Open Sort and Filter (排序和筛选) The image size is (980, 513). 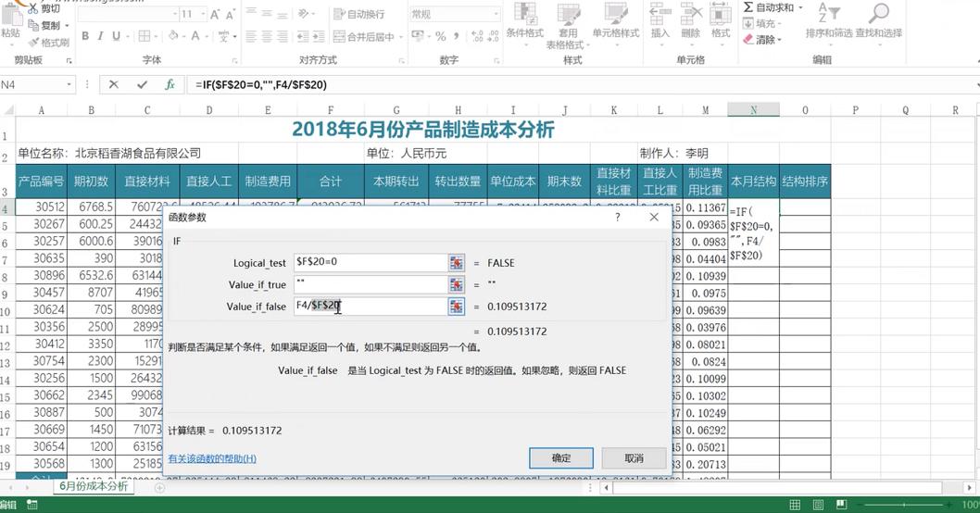[829, 20]
